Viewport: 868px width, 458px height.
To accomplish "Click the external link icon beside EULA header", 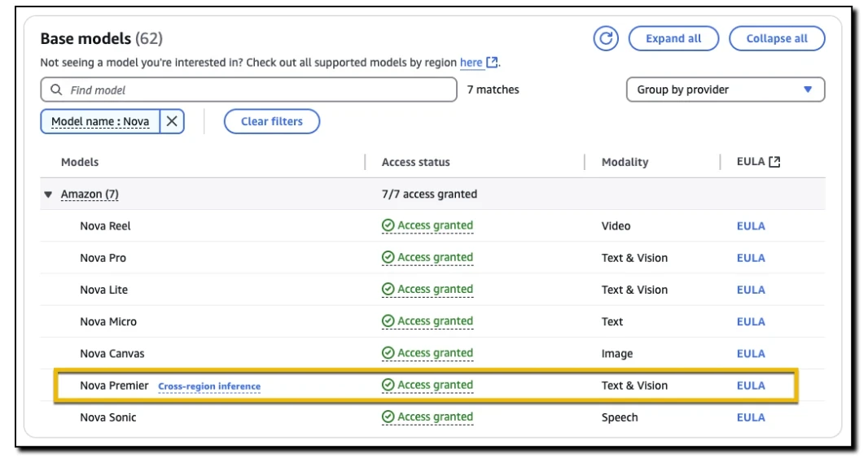I will coord(774,162).
